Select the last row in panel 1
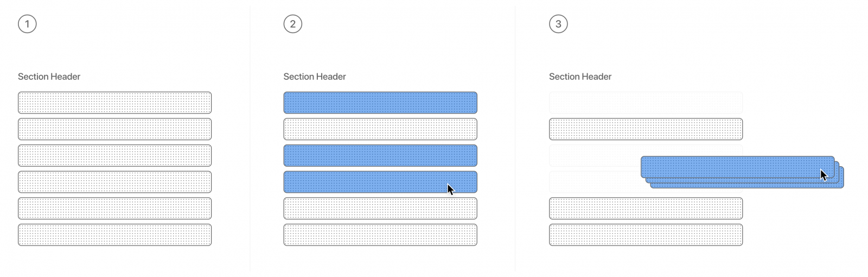 (115, 235)
